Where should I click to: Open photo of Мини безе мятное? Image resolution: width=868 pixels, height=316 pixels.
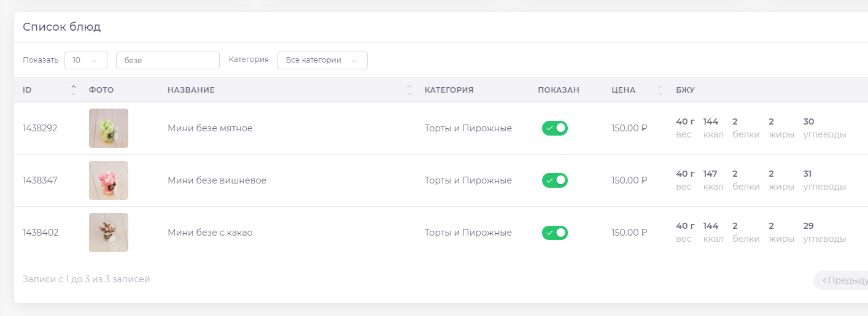pos(109,128)
